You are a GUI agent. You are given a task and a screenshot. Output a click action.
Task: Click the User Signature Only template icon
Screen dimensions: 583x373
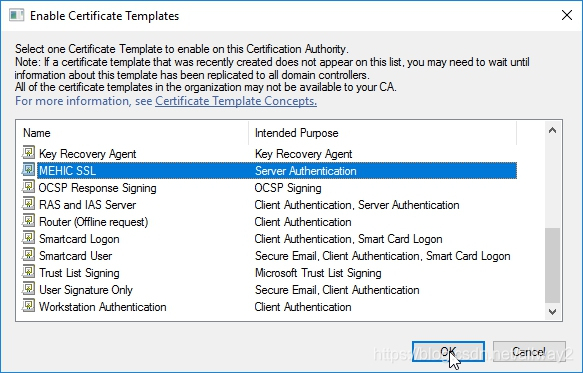[x=28, y=289]
